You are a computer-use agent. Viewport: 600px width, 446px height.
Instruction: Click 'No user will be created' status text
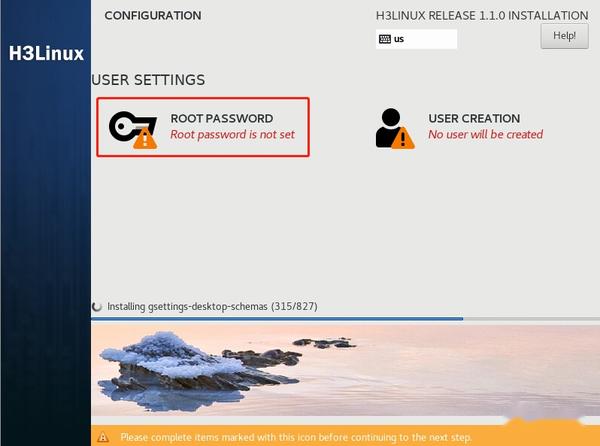(486, 135)
